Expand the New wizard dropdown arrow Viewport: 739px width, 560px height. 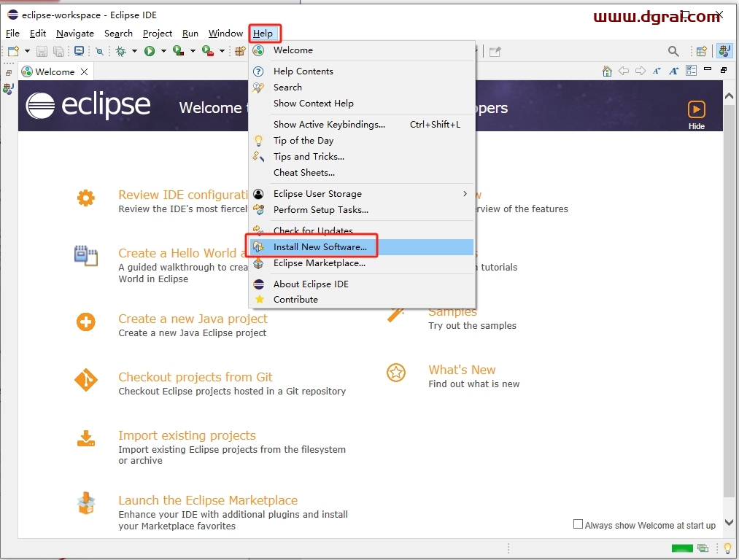click(x=27, y=51)
